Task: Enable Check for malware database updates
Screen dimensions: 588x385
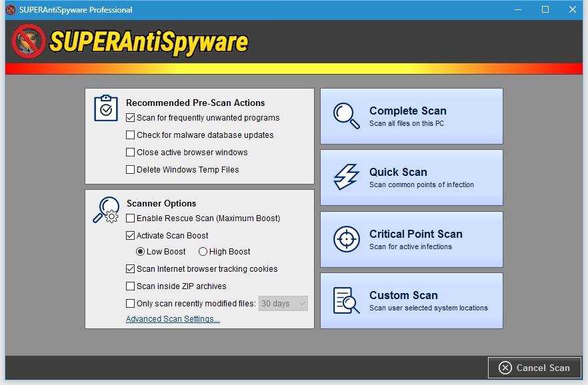Action: pyautogui.click(x=131, y=135)
